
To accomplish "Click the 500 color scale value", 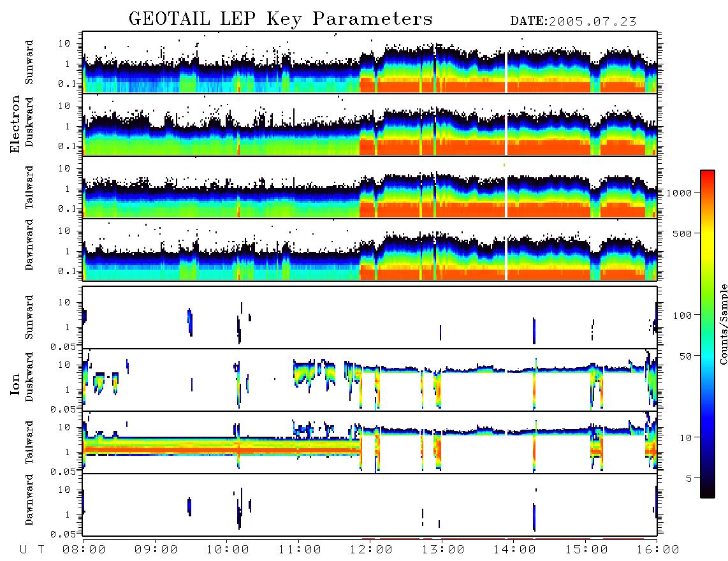I will 682,233.
